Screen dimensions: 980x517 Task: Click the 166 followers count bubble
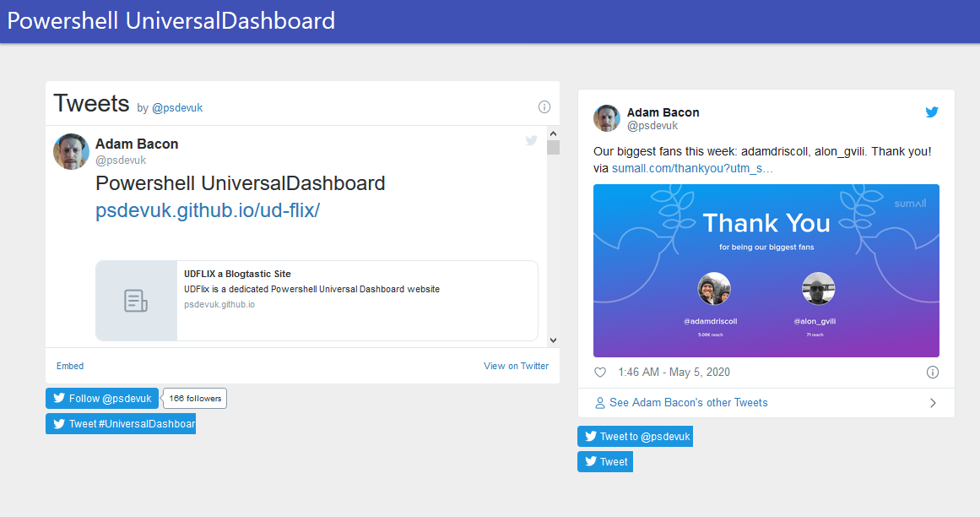click(195, 398)
